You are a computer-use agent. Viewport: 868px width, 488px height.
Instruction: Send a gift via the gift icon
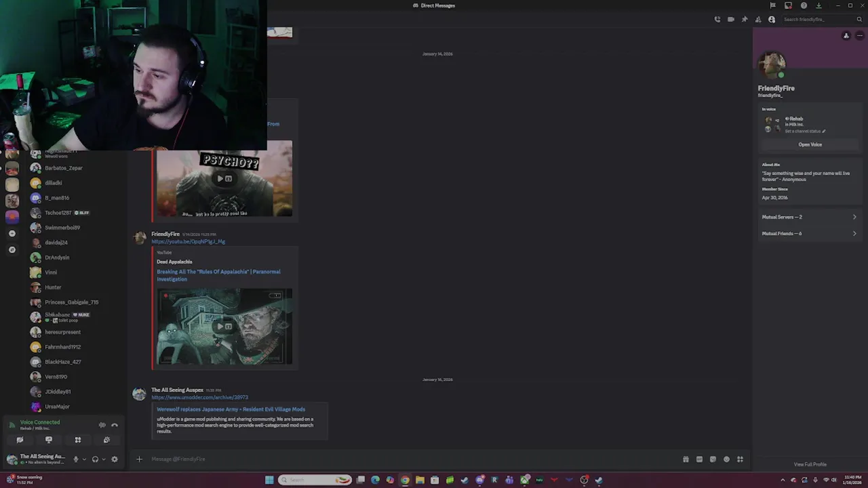tap(686, 459)
